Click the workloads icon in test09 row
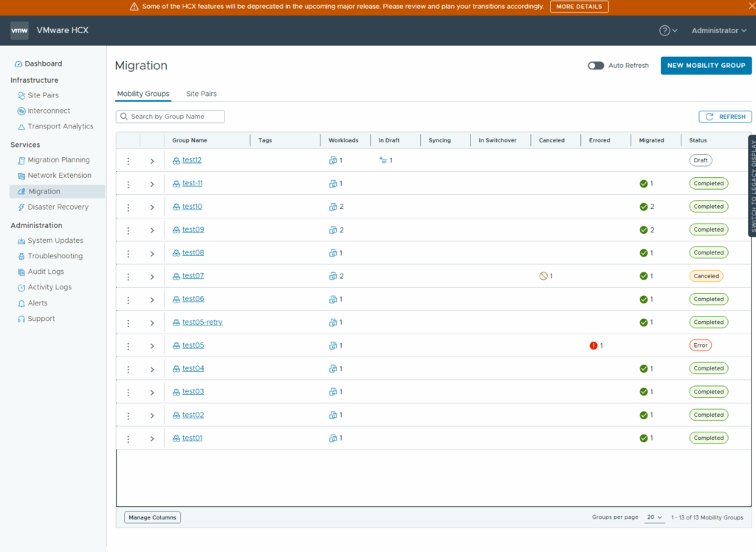756x552 pixels. [x=333, y=230]
